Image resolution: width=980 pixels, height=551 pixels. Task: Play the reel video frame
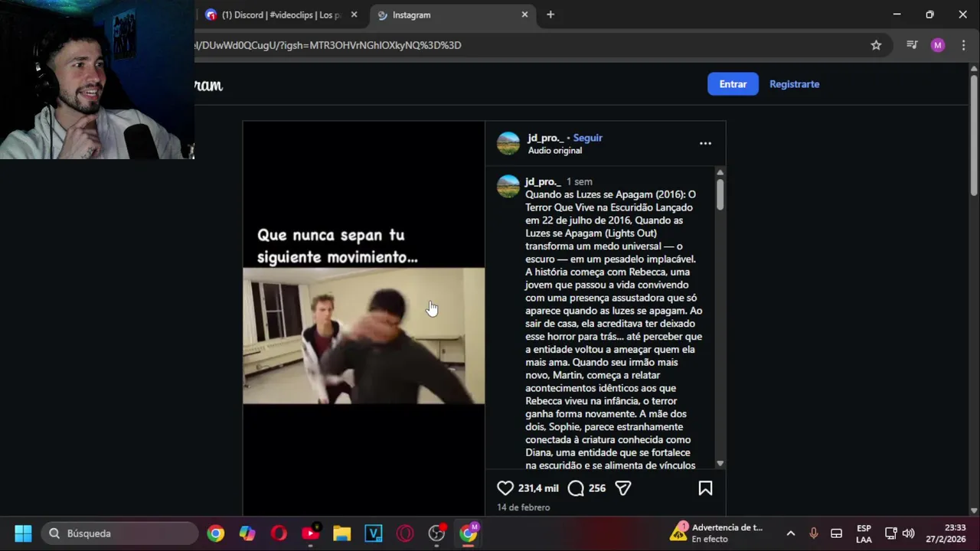coord(364,335)
